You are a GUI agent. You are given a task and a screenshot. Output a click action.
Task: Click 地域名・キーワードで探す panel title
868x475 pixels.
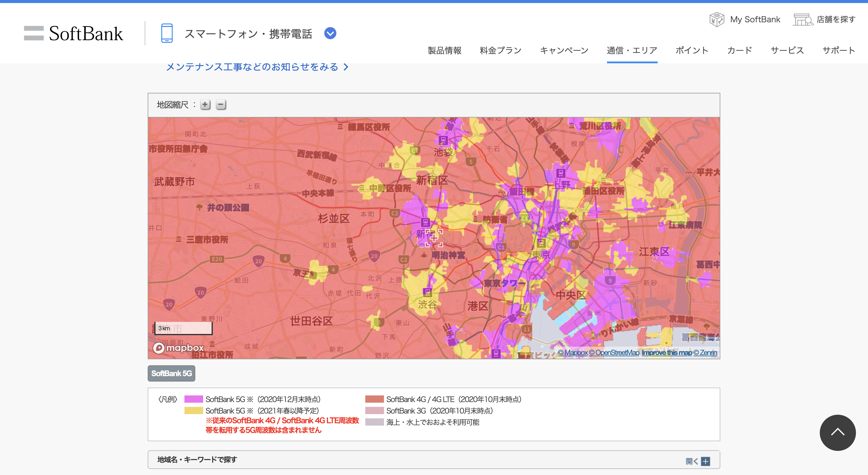197,460
